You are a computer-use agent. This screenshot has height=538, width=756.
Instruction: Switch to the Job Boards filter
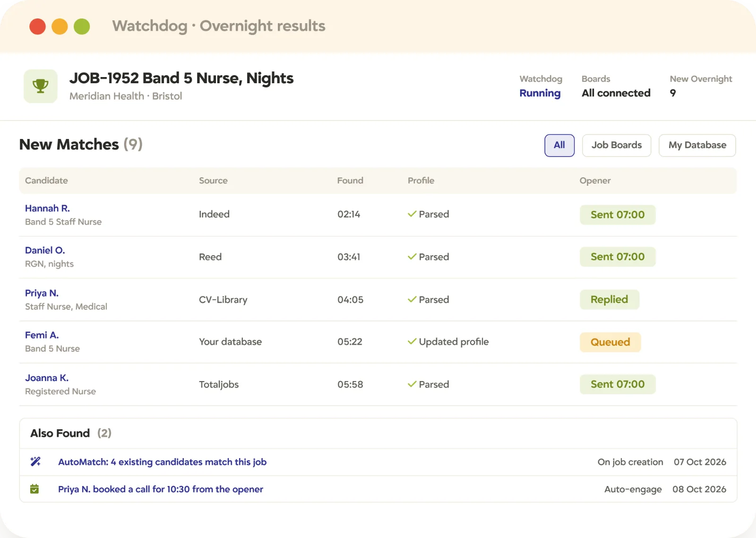[x=617, y=145]
